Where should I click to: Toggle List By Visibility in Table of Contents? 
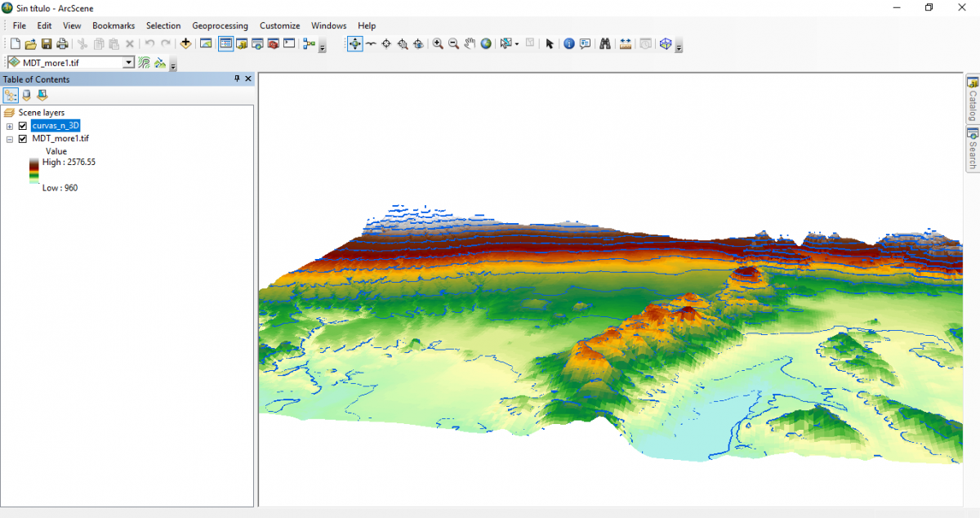[x=42, y=95]
